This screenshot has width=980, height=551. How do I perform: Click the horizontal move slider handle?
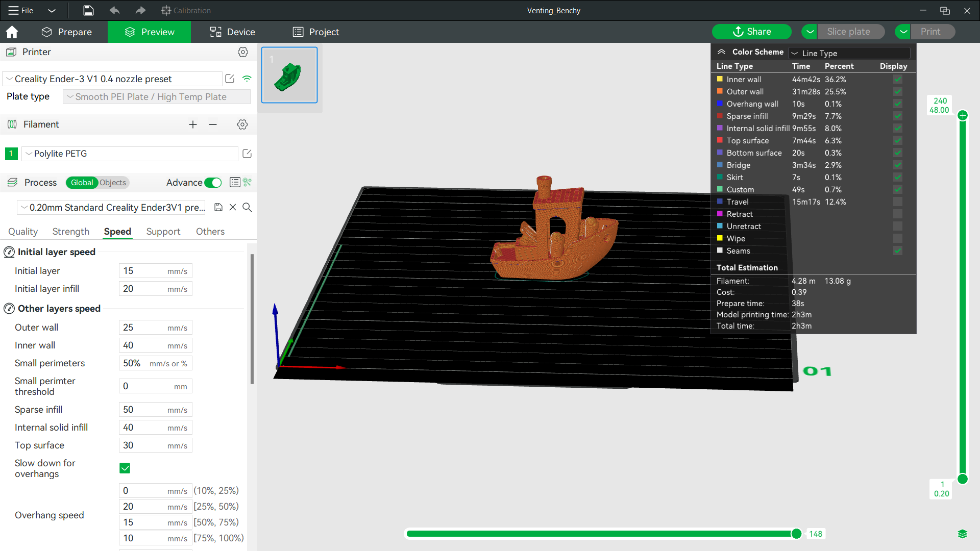click(796, 534)
